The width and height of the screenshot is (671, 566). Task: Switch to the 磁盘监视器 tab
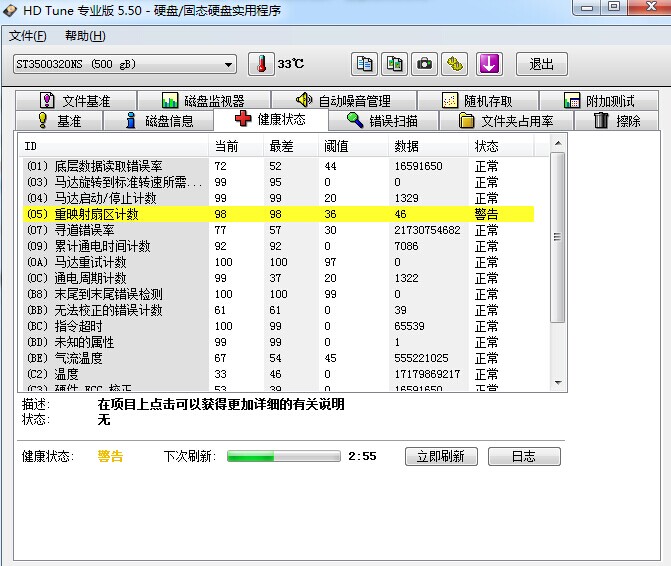204,101
